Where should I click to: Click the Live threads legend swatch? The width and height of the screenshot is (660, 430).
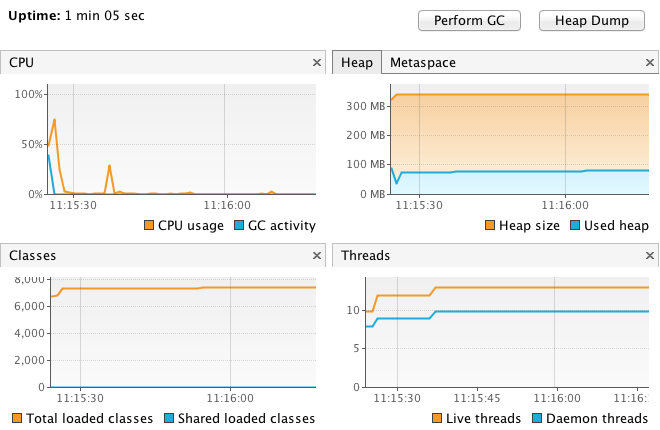[x=437, y=418]
